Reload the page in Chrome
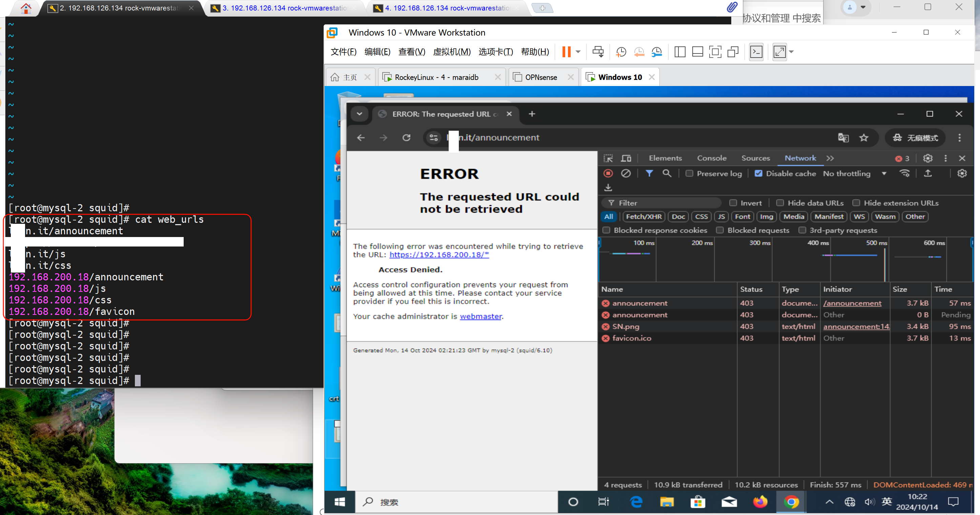Image resolution: width=980 pixels, height=515 pixels. click(x=406, y=137)
